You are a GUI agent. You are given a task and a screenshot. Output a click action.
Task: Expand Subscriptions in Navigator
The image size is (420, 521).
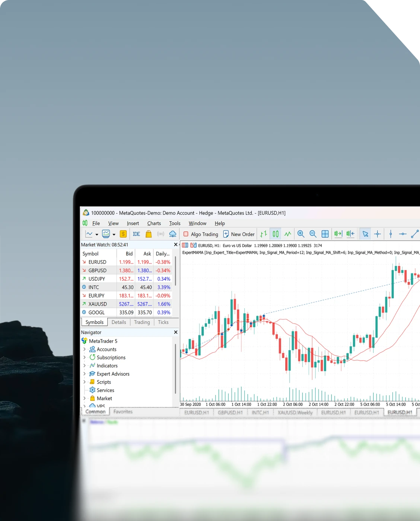(x=85, y=357)
